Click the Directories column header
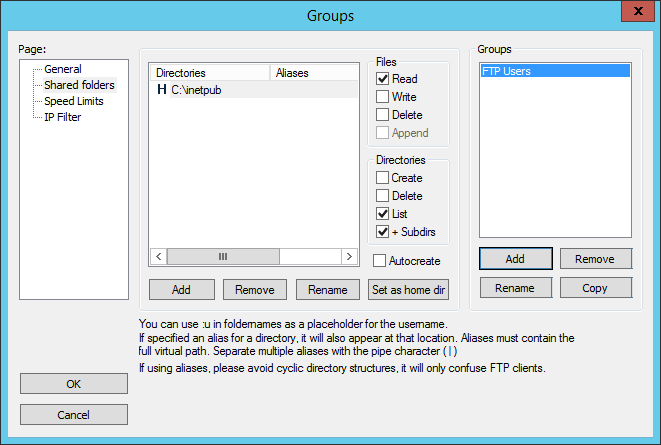Image resolution: width=661 pixels, height=445 pixels. (210, 73)
